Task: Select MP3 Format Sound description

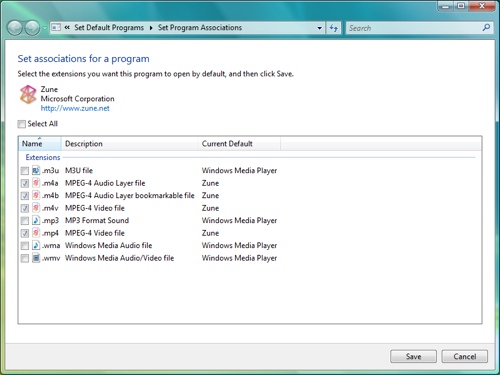Action: pos(97,220)
